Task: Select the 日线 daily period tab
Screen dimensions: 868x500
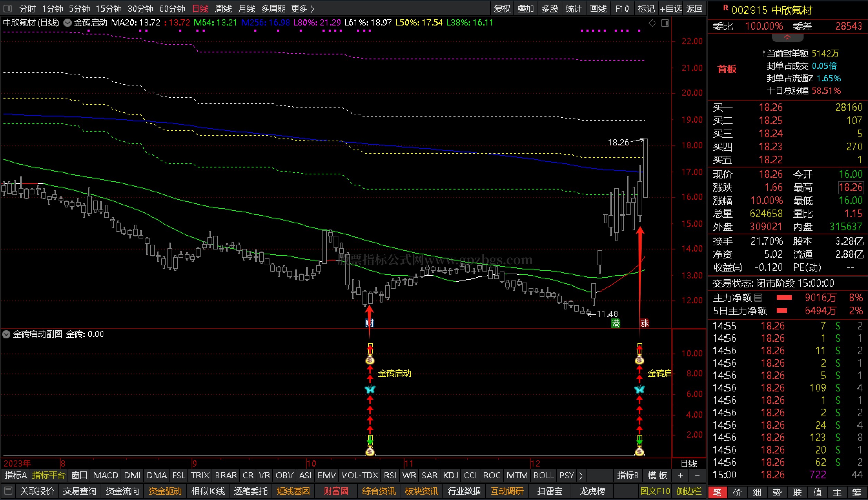Action: (200, 9)
